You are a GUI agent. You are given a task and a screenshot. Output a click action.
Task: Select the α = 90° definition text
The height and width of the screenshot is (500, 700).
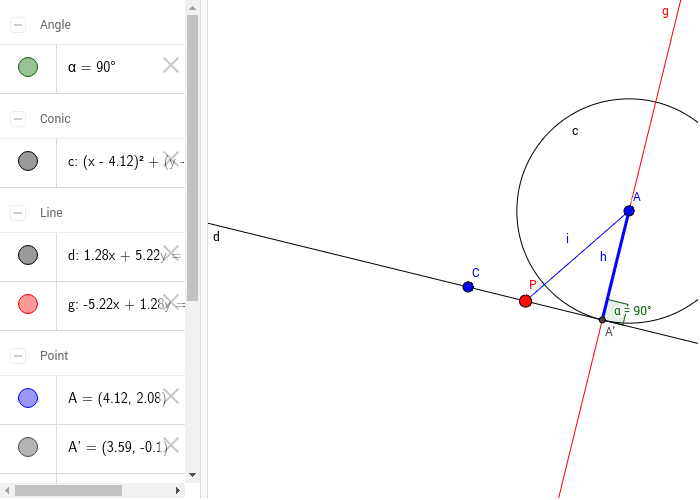tap(92, 67)
